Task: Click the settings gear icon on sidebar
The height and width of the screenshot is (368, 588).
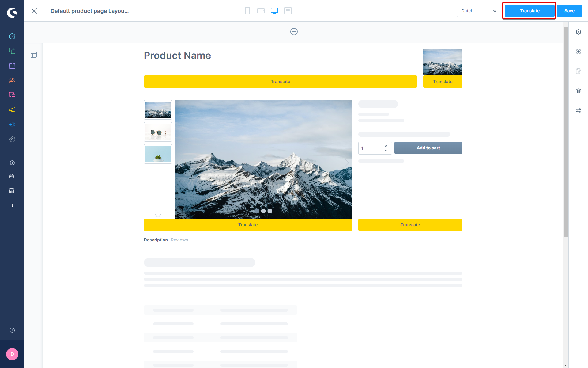Action: tap(12, 139)
